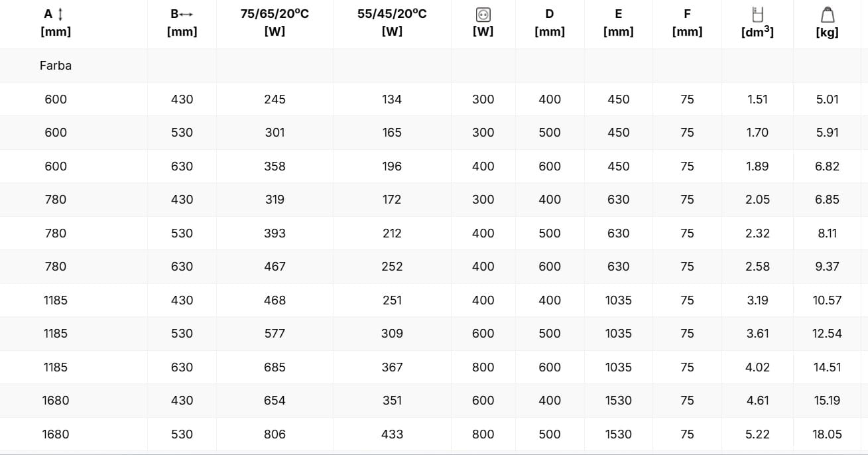Click the 18.05 kg weight cell

(827, 434)
